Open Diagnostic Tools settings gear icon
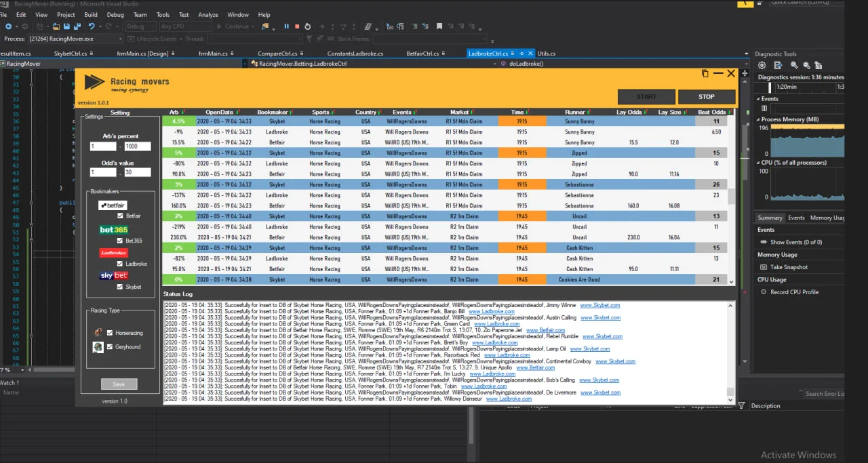The image size is (868, 463). tap(762, 65)
